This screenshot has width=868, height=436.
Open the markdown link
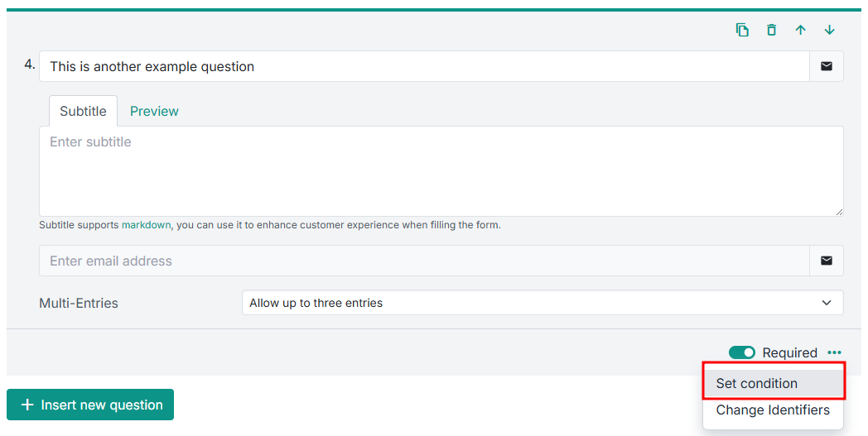[x=146, y=224]
